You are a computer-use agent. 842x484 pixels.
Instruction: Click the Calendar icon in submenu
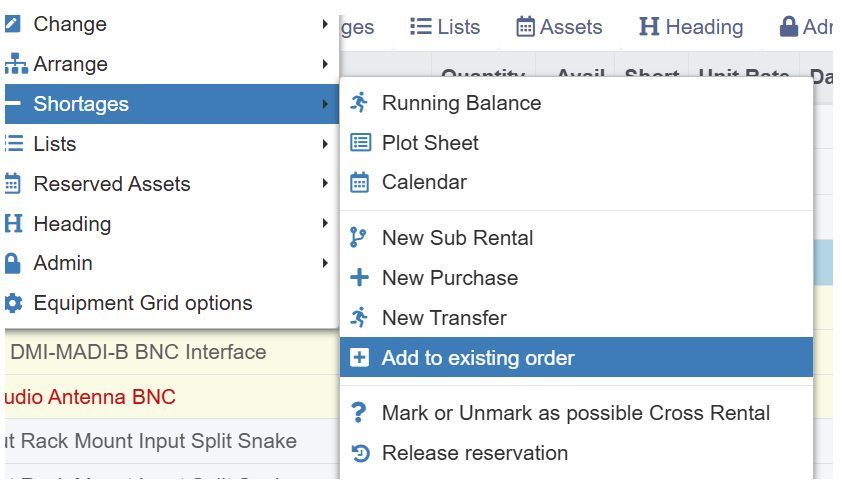[x=360, y=183]
